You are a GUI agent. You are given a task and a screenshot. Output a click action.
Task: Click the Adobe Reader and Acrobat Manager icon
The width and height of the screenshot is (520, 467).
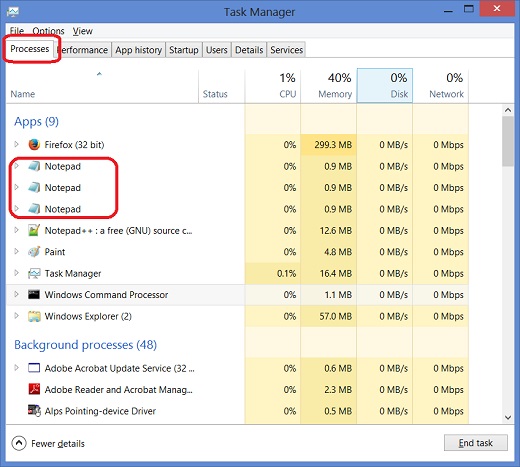[34, 389]
